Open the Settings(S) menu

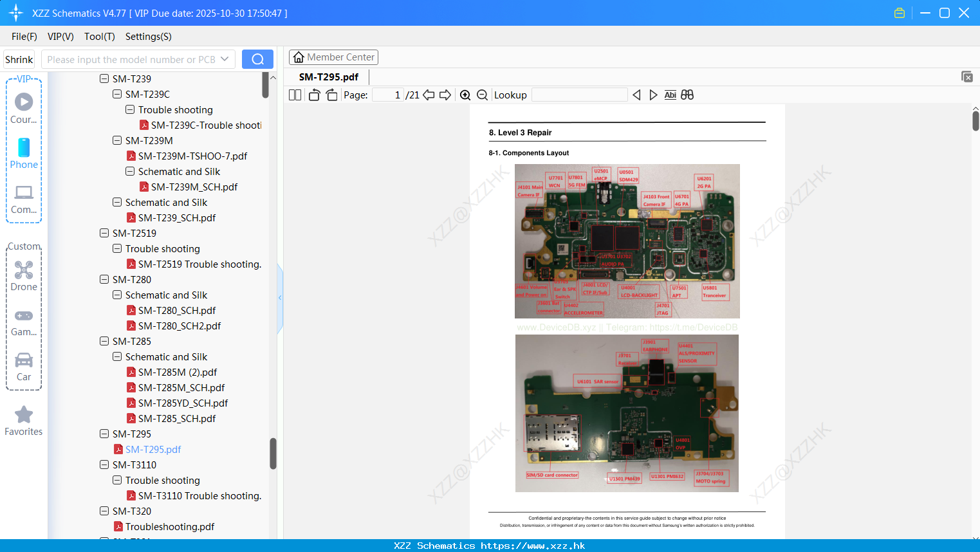149,37
